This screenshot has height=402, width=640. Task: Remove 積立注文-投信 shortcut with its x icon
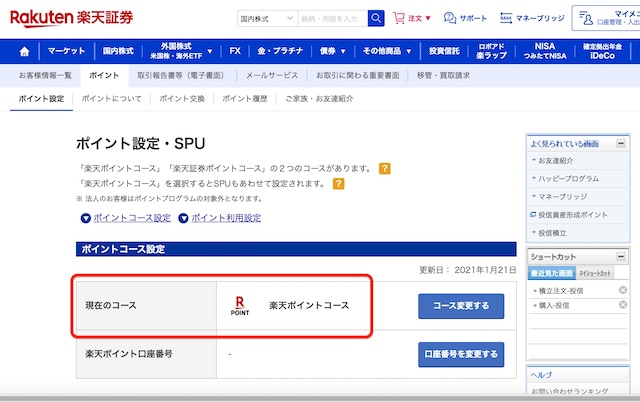621,289
